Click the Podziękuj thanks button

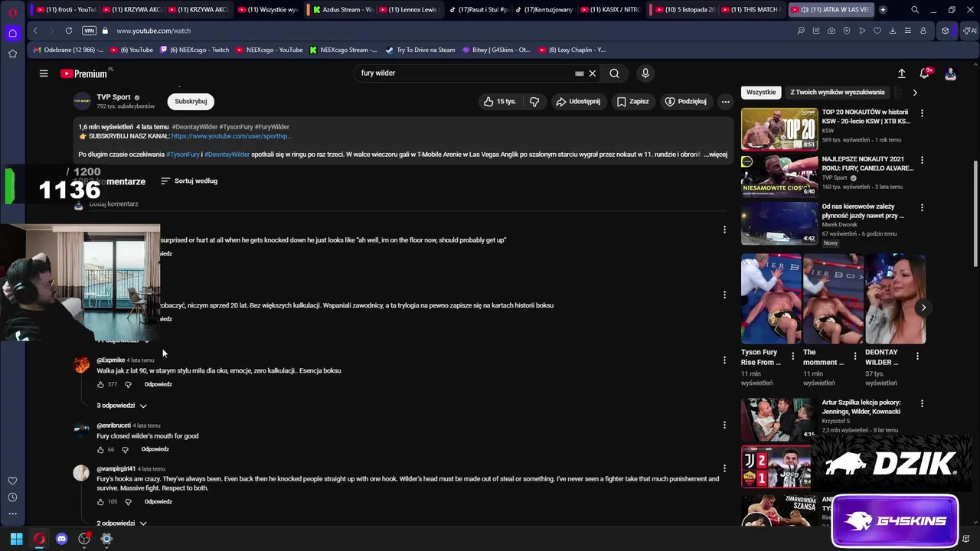point(686,101)
